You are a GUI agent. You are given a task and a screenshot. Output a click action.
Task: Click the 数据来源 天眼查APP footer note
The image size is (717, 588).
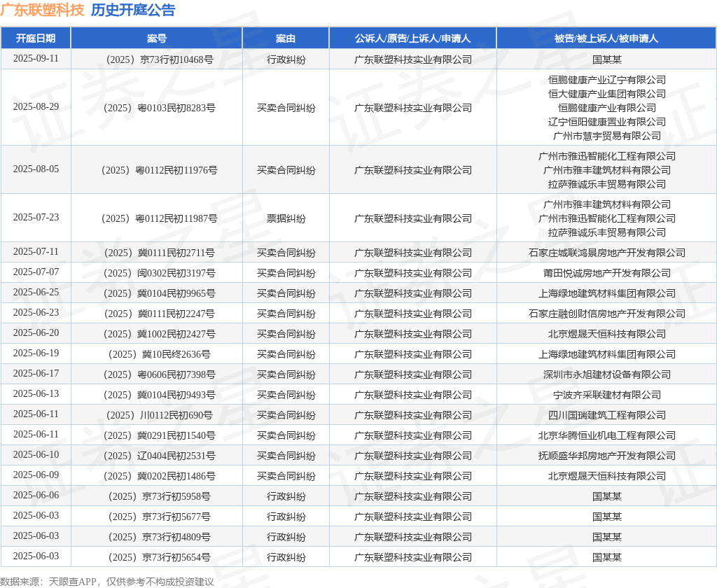107,582
